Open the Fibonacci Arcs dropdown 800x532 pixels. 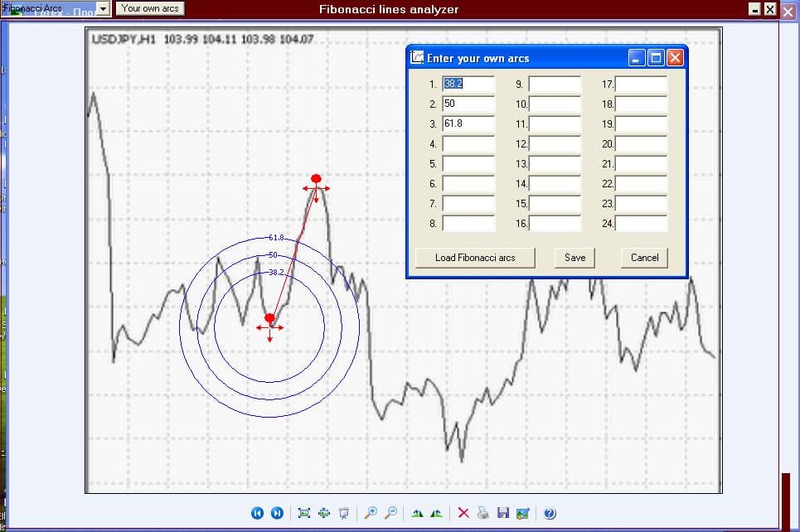tap(103, 8)
